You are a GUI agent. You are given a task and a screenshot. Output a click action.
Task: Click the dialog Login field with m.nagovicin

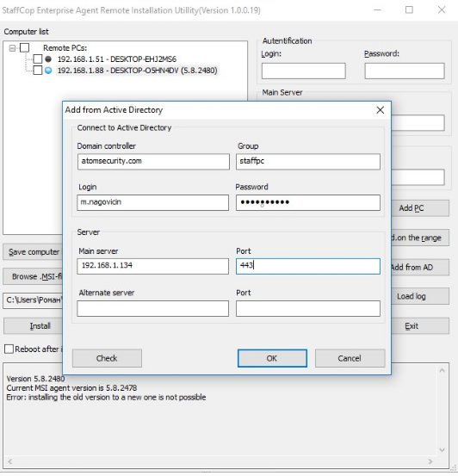click(152, 202)
